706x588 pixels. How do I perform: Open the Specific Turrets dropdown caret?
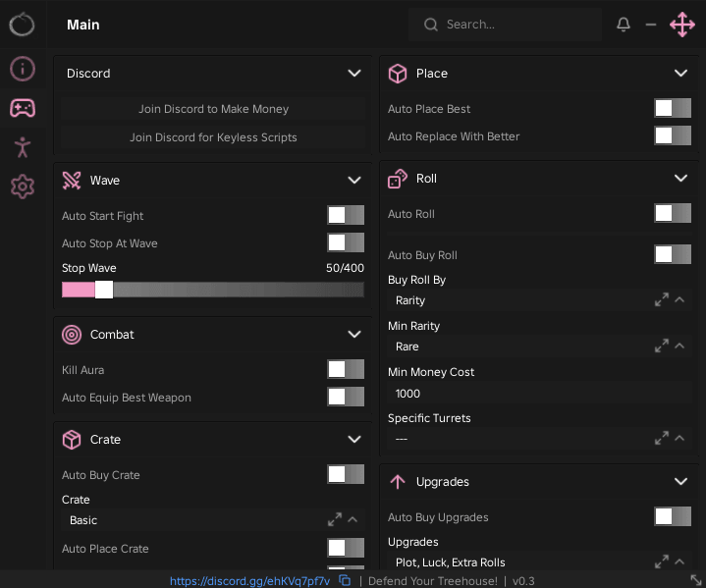(679, 438)
